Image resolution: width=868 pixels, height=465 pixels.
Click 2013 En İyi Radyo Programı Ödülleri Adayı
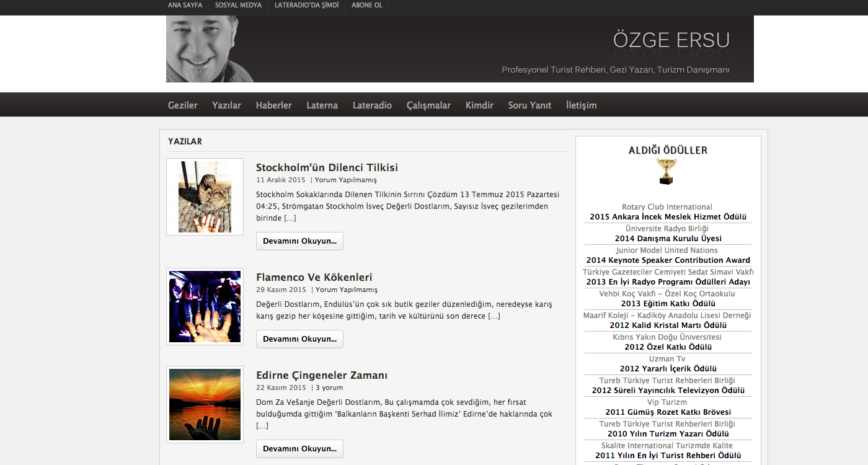[x=668, y=282]
